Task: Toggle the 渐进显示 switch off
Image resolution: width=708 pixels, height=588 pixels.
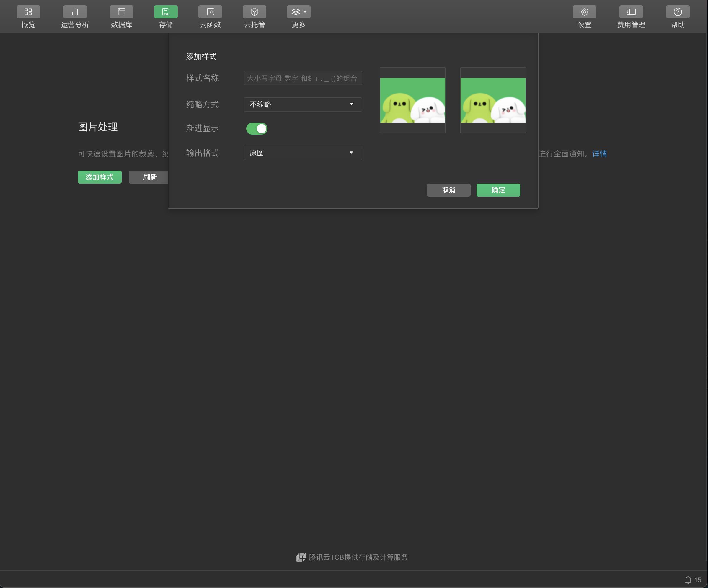Action: (x=257, y=128)
